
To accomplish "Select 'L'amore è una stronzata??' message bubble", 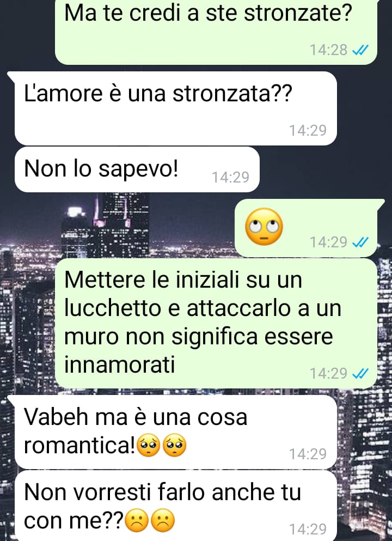I will click(x=175, y=108).
